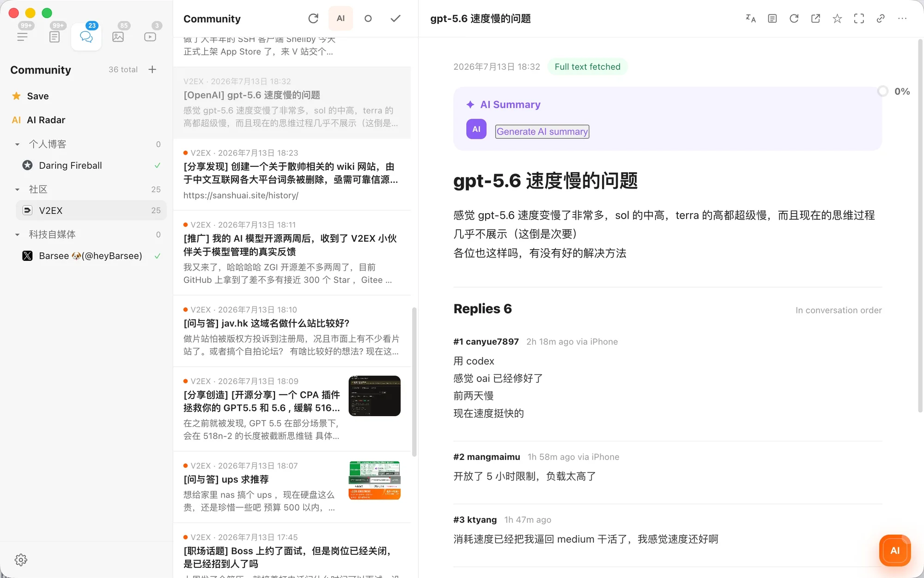Screen dimensions: 924x578
Task: Click the purple AI avatar in summary
Action: (x=476, y=129)
